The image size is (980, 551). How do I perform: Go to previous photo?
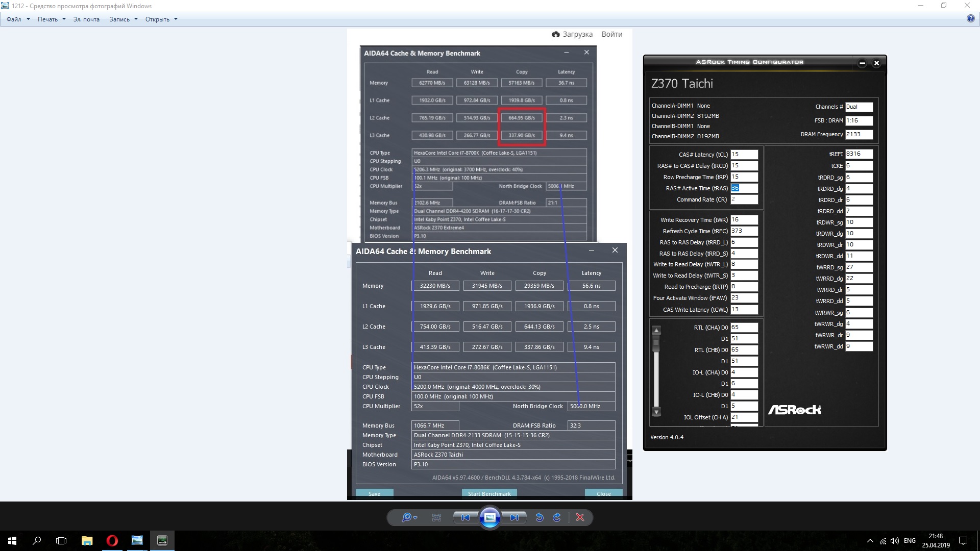465,517
